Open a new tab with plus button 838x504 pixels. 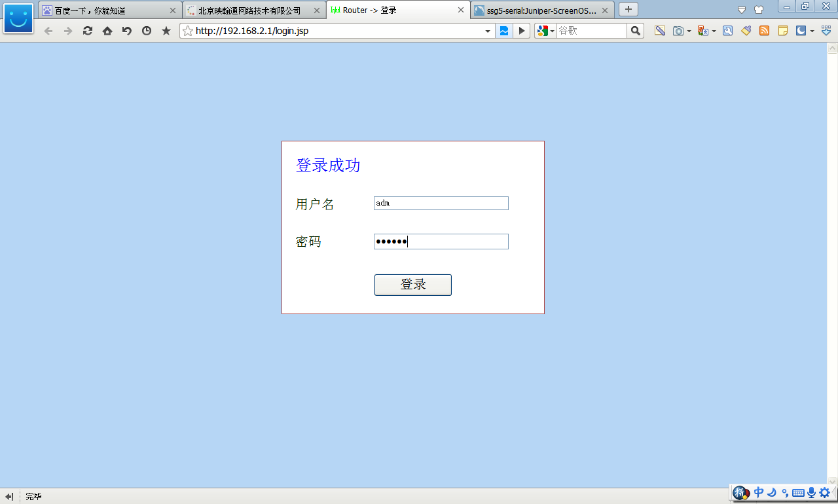click(628, 9)
